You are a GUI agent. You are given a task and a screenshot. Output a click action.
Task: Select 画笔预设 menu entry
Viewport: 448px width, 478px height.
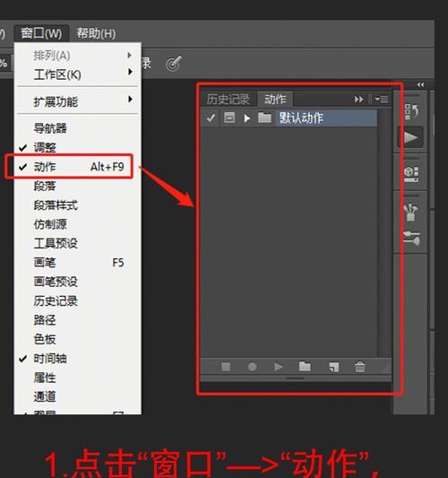point(78,282)
